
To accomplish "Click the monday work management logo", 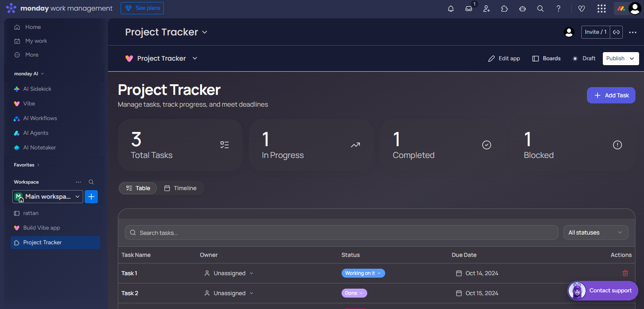I will point(59,8).
